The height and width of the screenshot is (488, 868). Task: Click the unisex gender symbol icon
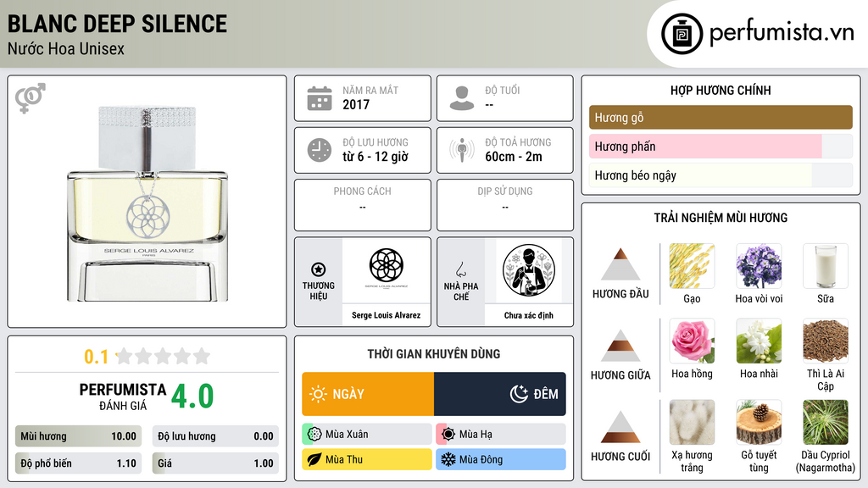[x=30, y=98]
